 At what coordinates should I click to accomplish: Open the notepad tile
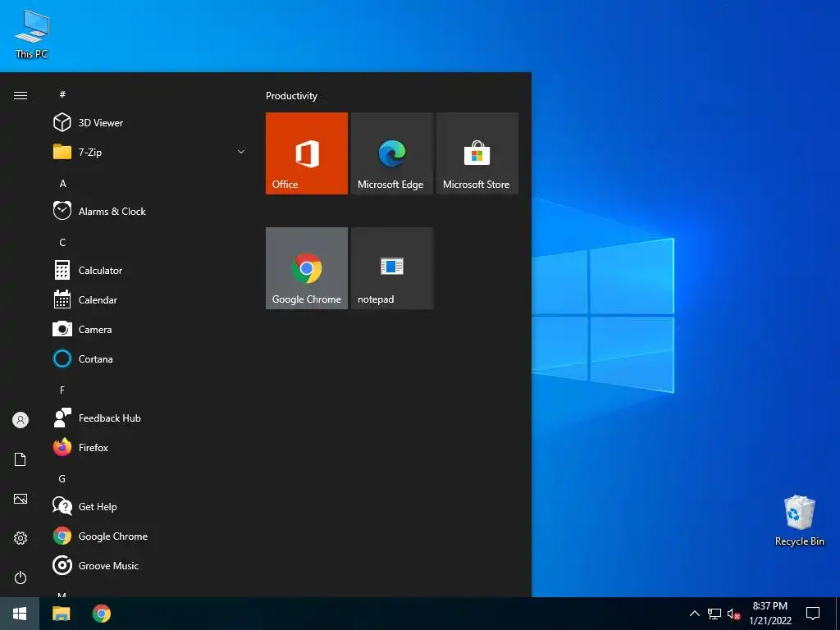(x=392, y=268)
